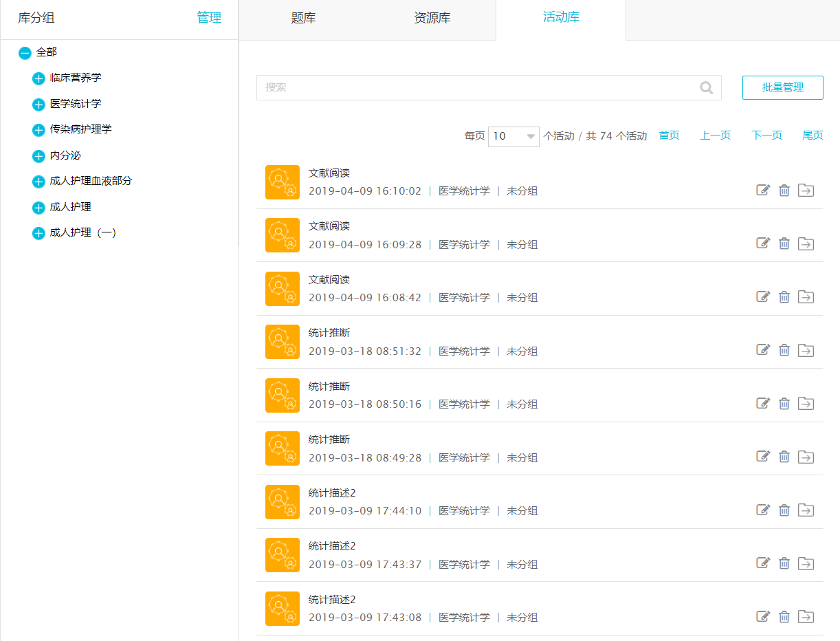Focus the 搜索 input field
This screenshot has width=840, height=641.
click(474, 87)
